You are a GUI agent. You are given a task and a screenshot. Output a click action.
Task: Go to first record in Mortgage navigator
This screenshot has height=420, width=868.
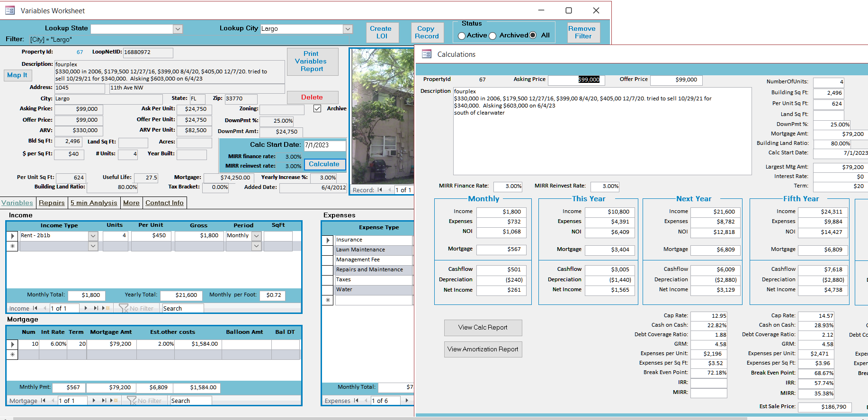(x=43, y=401)
